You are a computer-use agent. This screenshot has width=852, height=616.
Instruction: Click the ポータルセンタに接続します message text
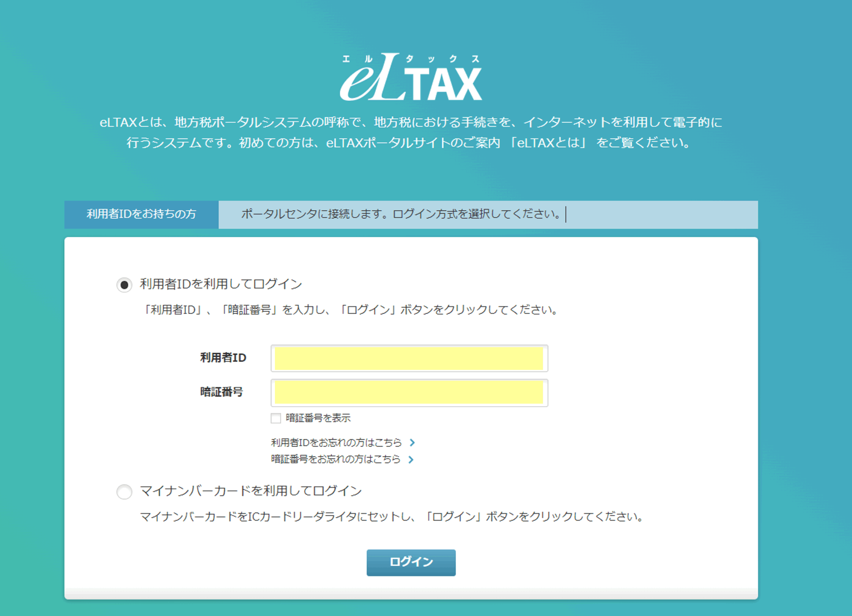click(401, 214)
